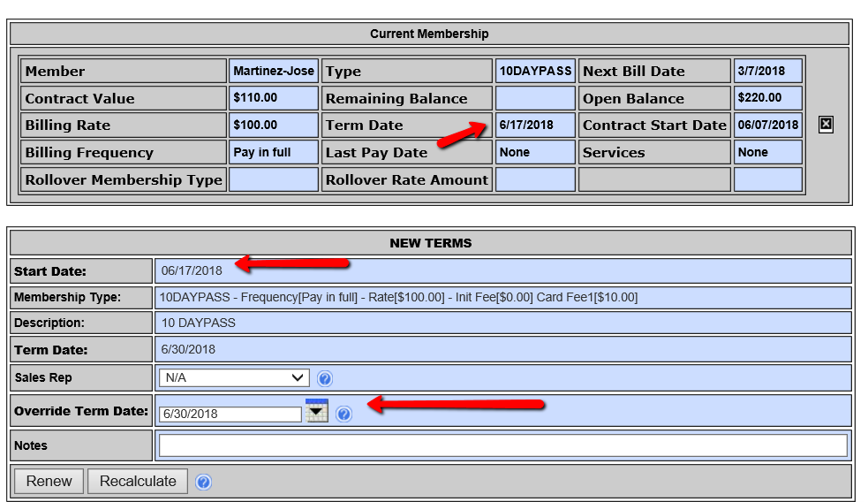Click the Billing Frequency field Pay in full
The image size is (868, 502).
point(274,153)
